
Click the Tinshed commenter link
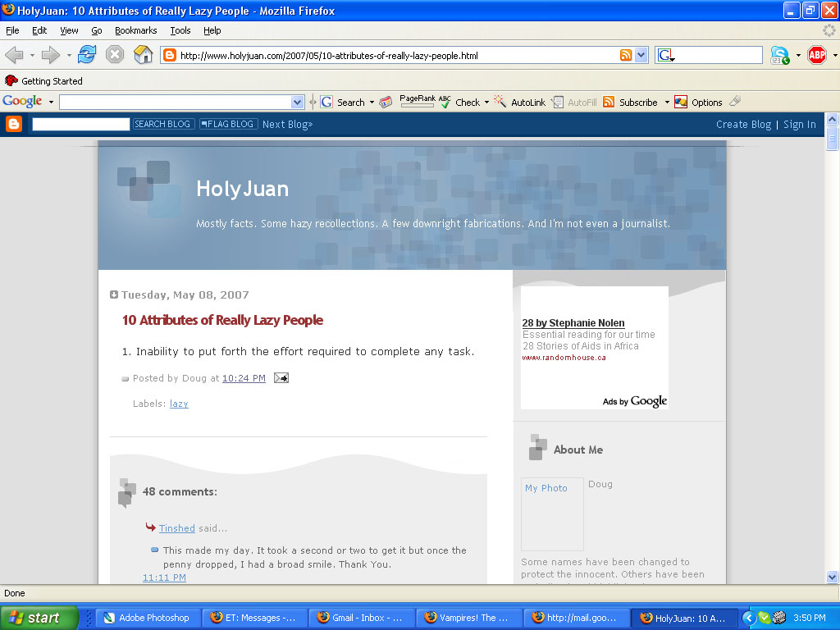pyautogui.click(x=177, y=528)
